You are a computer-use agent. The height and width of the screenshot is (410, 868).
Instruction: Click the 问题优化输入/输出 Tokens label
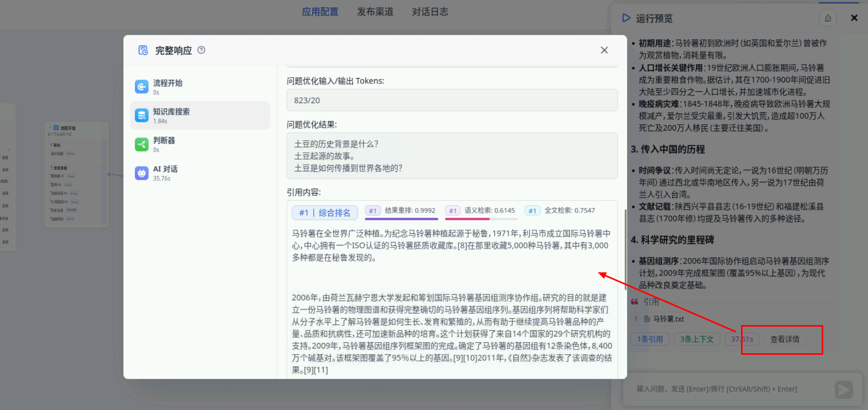click(336, 81)
